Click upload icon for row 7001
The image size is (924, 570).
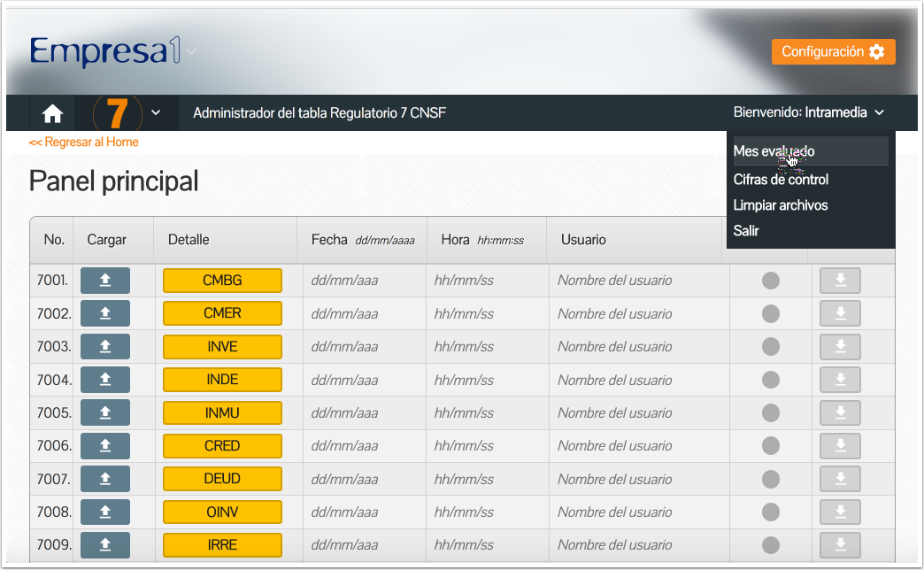[x=105, y=281]
